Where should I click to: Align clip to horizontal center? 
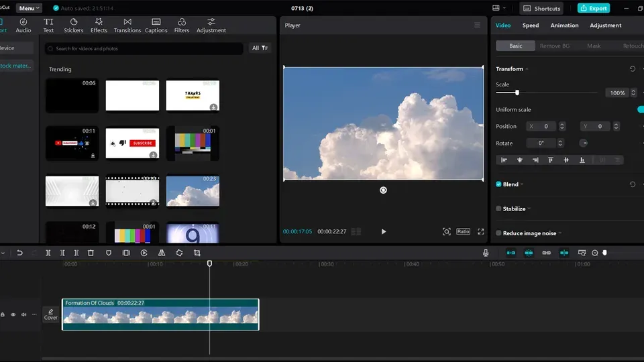pos(519,160)
